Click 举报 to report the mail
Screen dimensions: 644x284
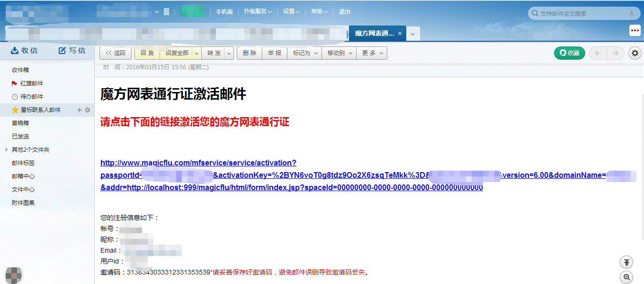[x=275, y=53]
